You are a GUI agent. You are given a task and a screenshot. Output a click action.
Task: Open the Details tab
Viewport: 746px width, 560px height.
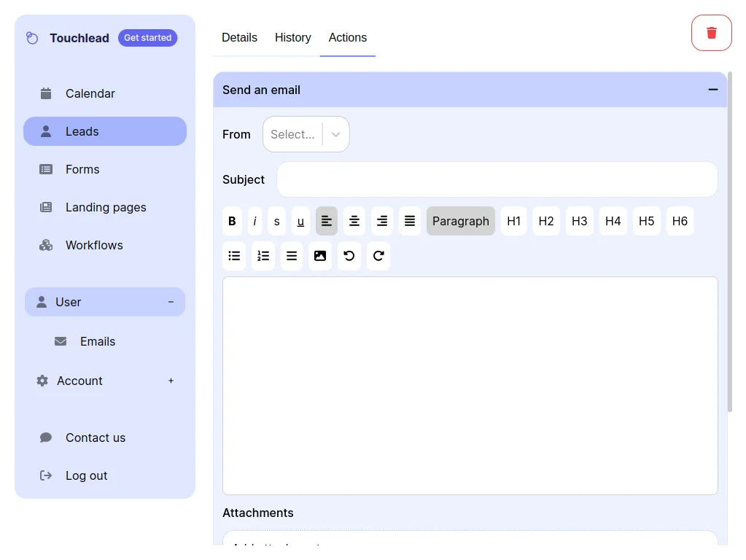click(x=239, y=38)
